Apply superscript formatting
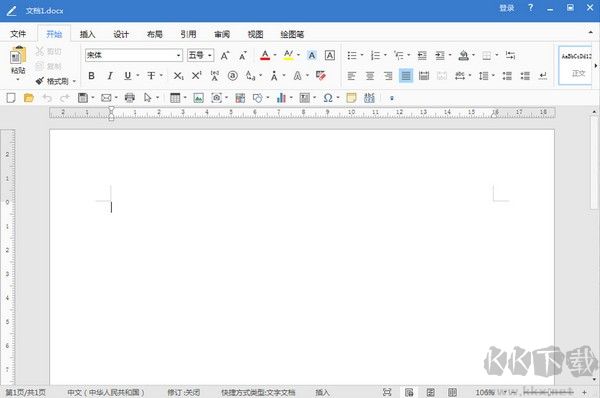The height and width of the screenshot is (398, 600). (x=196, y=75)
